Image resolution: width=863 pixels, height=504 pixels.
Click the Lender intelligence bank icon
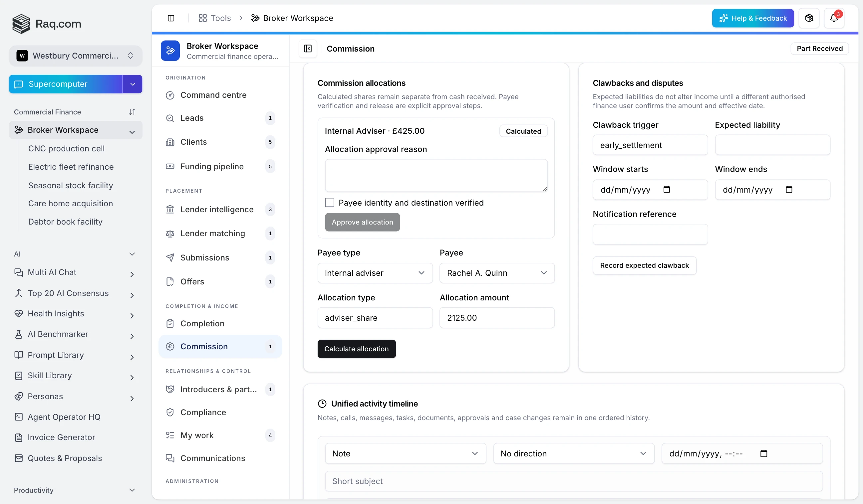coord(170,209)
